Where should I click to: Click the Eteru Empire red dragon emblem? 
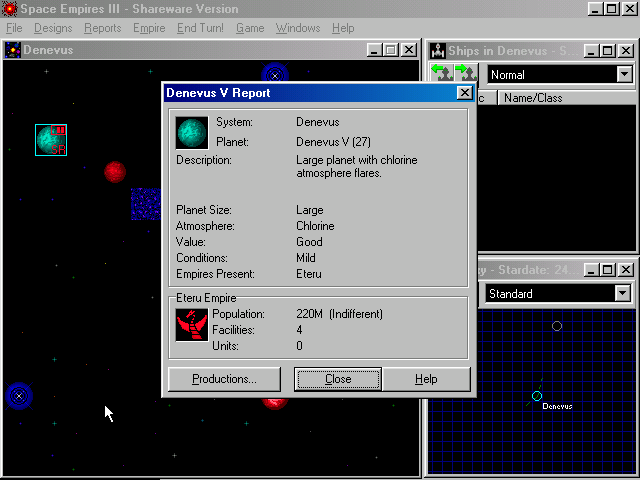(x=192, y=325)
